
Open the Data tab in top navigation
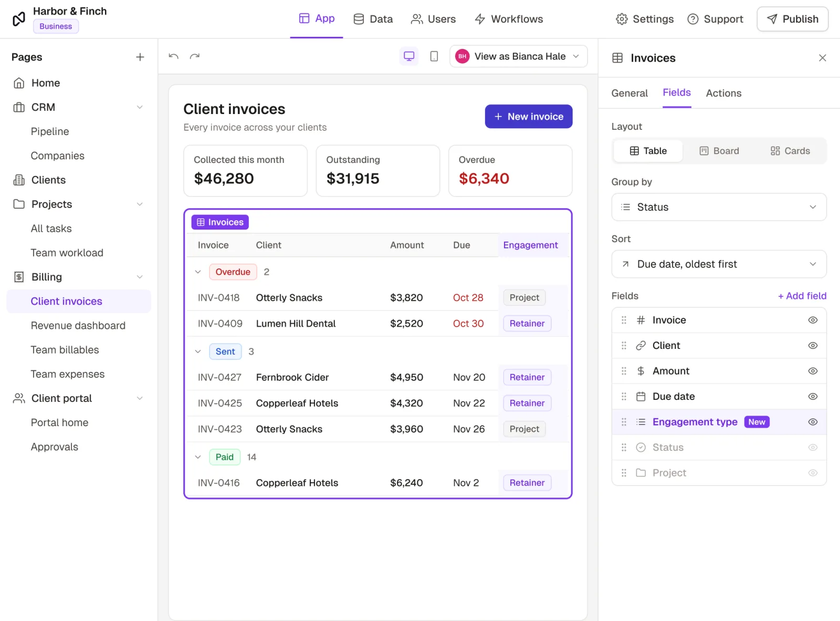pyautogui.click(x=373, y=19)
